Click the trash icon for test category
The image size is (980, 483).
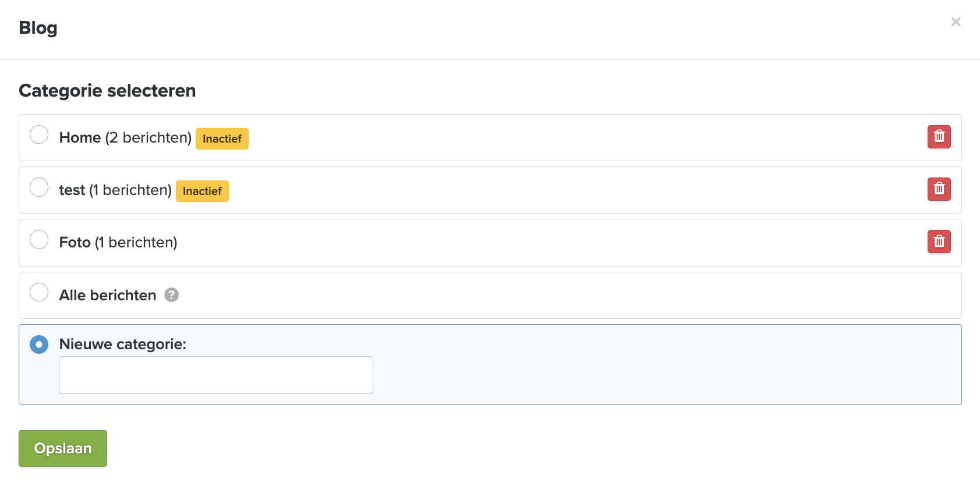(x=939, y=189)
